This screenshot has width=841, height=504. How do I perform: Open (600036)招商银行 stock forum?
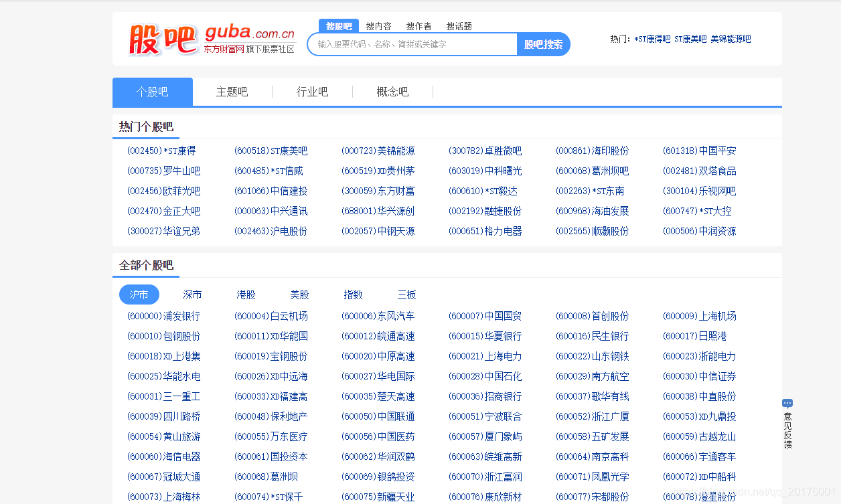coord(485,396)
